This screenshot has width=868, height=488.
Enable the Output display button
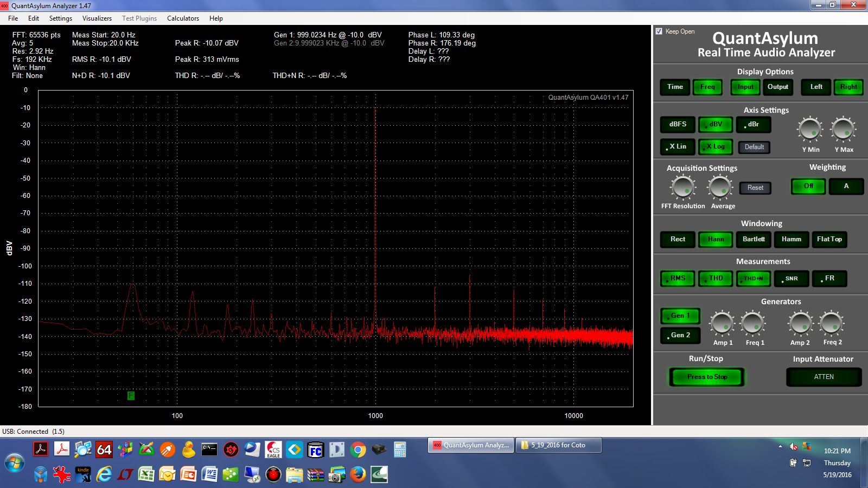(x=778, y=87)
